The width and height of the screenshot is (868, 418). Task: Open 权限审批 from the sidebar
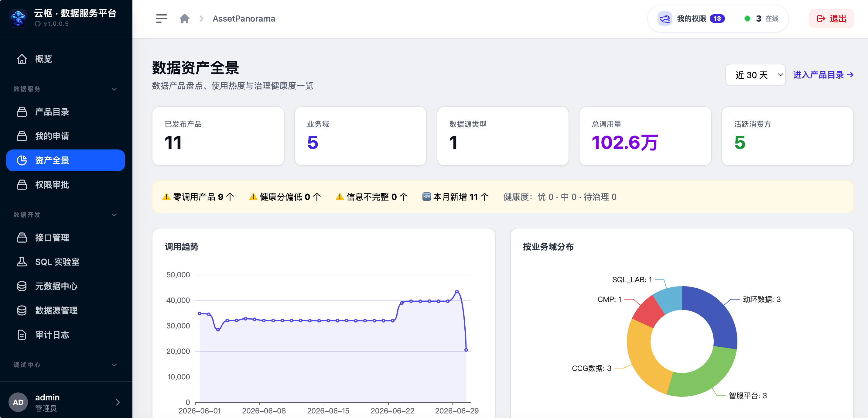pyautogui.click(x=66, y=185)
